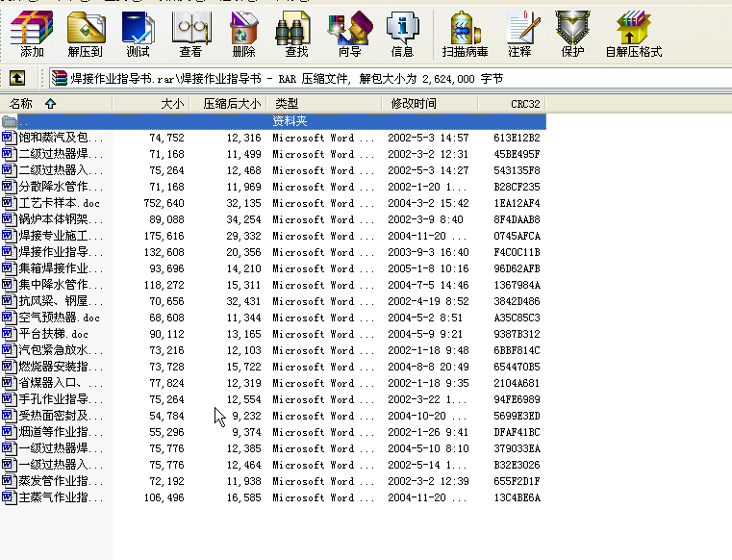Image resolution: width=732 pixels, height=560 pixels.
Task: Click size value 106,496
Action: tap(164, 497)
